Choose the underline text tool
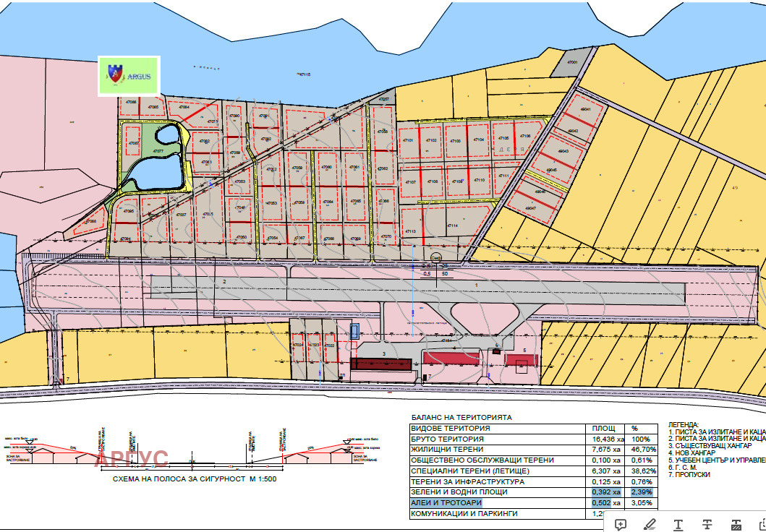 (x=678, y=523)
